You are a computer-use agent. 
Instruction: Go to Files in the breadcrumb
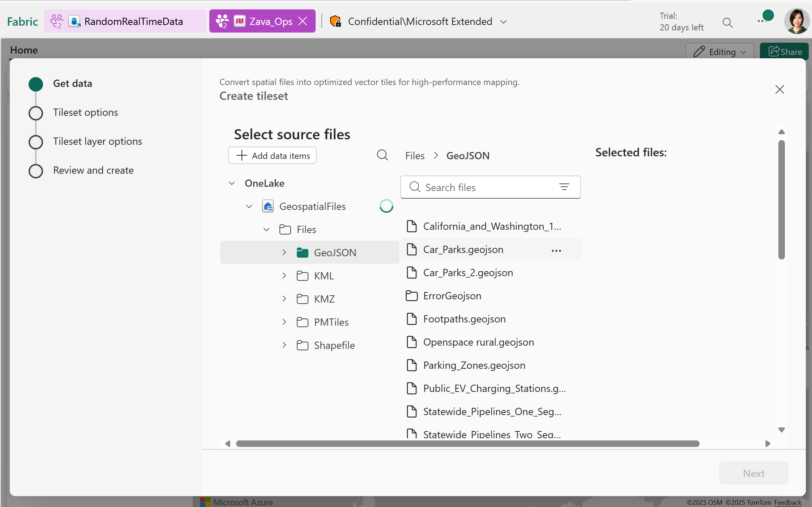[x=415, y=156]
